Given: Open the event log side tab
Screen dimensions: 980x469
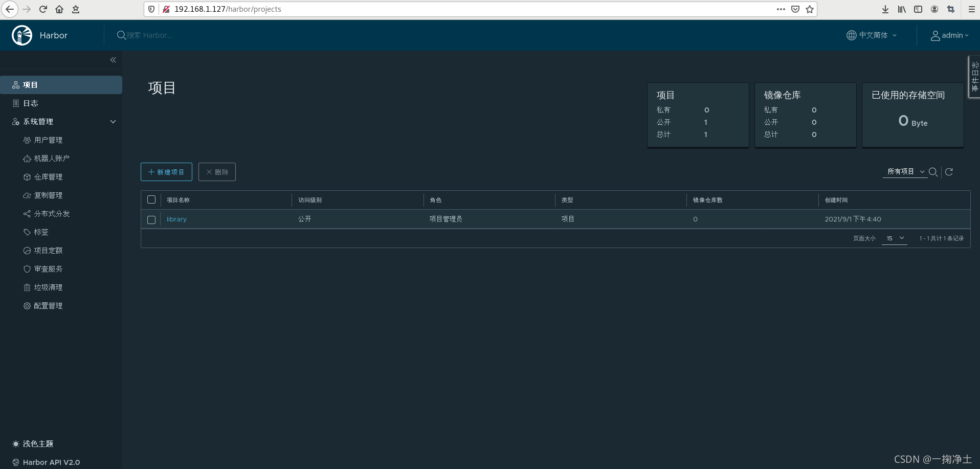Looking at the screenshot, I should tap(974, 77).
